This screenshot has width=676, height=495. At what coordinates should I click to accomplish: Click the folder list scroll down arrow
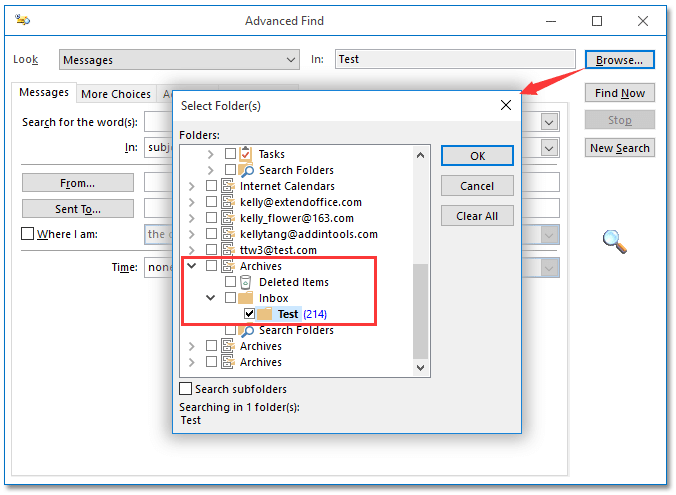coord(421,368)
